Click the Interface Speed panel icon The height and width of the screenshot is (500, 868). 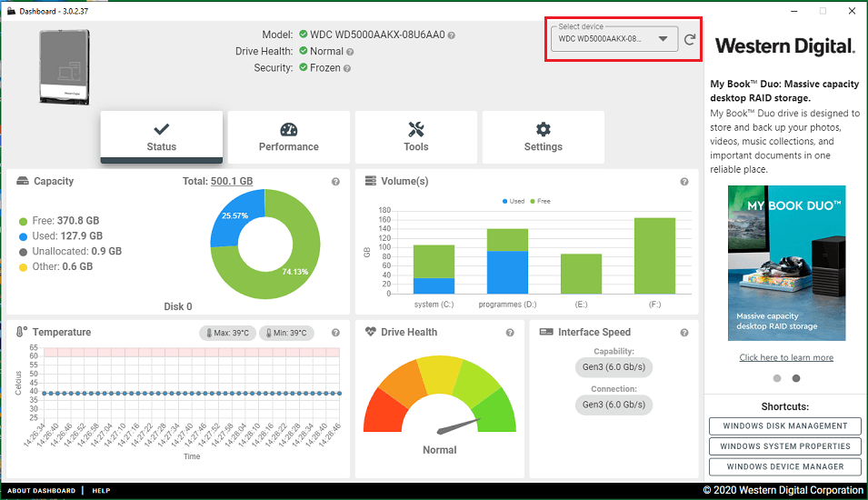pos(546,332)
